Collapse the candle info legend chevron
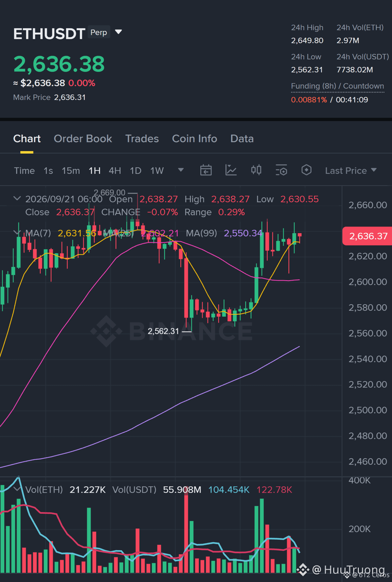392x582 pixels. (17, 199)
